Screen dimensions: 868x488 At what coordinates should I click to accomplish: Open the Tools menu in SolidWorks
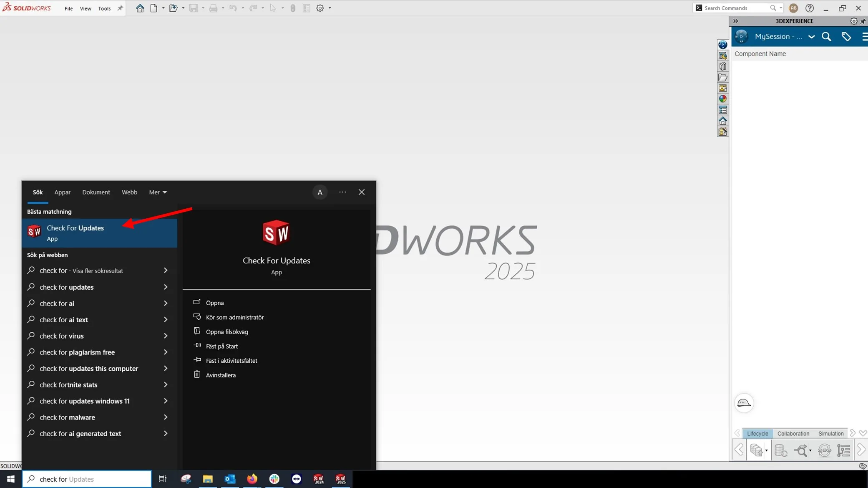pos(104,8)
